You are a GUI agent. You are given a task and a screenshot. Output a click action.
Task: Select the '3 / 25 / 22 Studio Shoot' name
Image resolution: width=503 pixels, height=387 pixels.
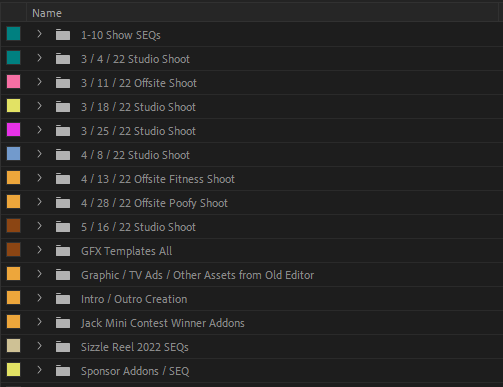138,131
